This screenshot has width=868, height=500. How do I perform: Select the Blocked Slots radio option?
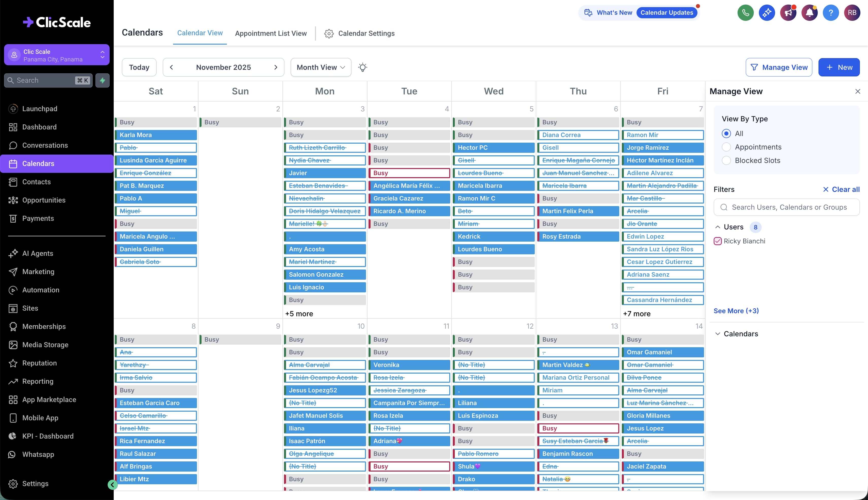[x=726, y=160]
